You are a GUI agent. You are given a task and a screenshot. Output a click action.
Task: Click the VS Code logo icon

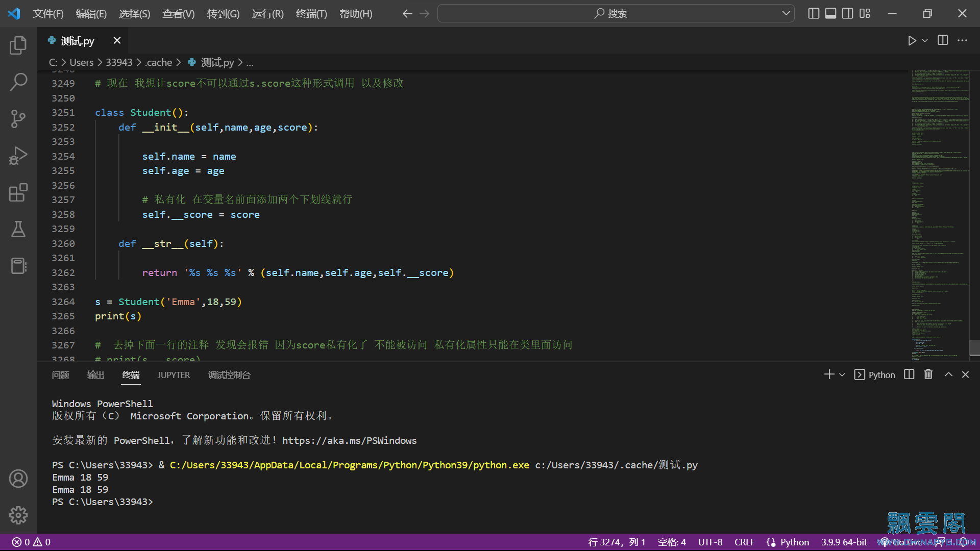coord(14,13)
